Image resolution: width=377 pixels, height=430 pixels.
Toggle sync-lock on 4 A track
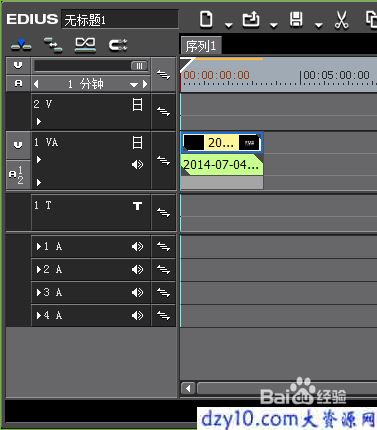point(163,315)
